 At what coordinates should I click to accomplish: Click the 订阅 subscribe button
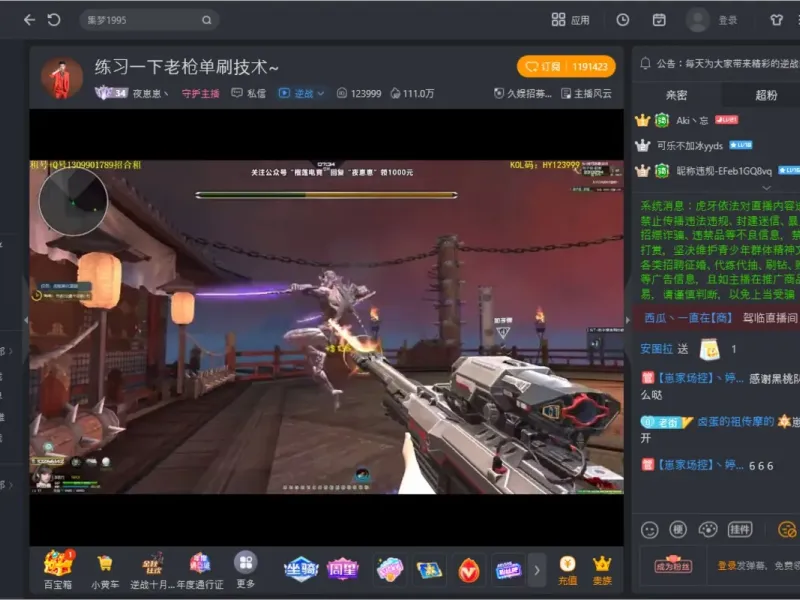pyautogui.click(x=566, y=67)
